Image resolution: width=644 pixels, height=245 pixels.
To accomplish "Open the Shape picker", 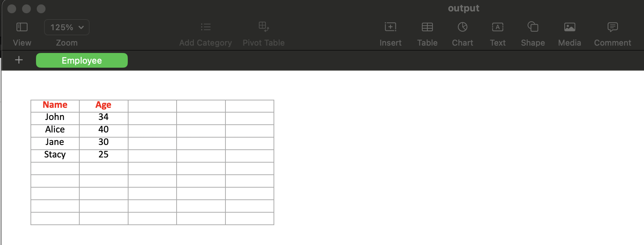I will tap(533, 27).
